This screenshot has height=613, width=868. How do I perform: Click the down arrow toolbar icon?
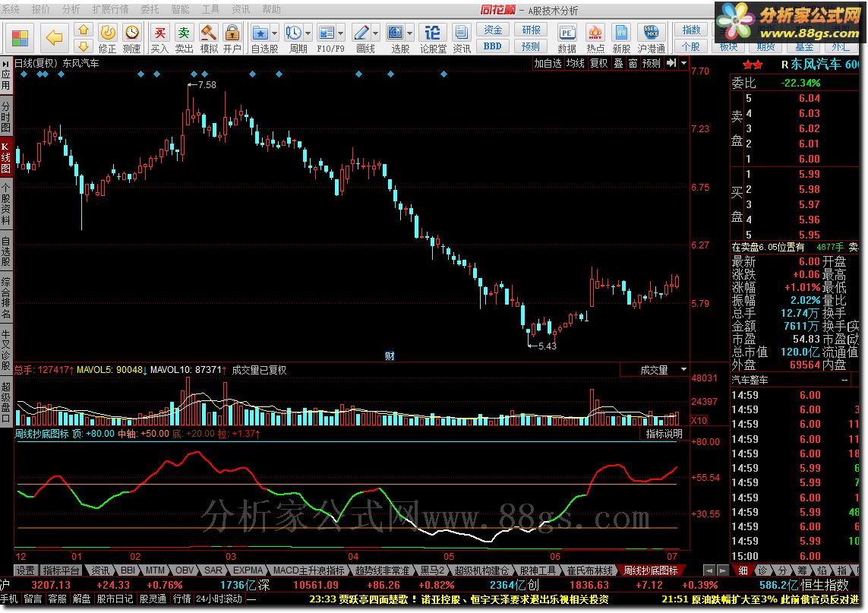(x=83, y=46)
